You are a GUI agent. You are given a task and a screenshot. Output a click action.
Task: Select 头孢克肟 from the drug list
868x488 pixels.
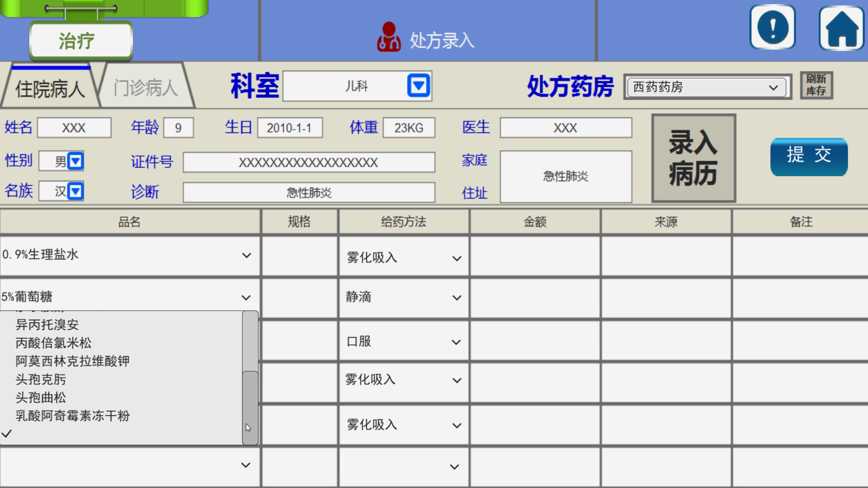(41, 380)
